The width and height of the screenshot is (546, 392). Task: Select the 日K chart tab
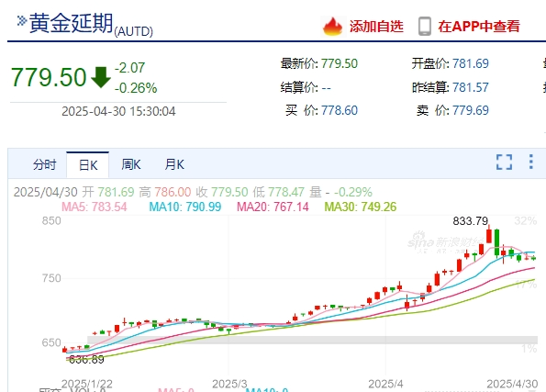pyautogui.click(x=88, y=165)
